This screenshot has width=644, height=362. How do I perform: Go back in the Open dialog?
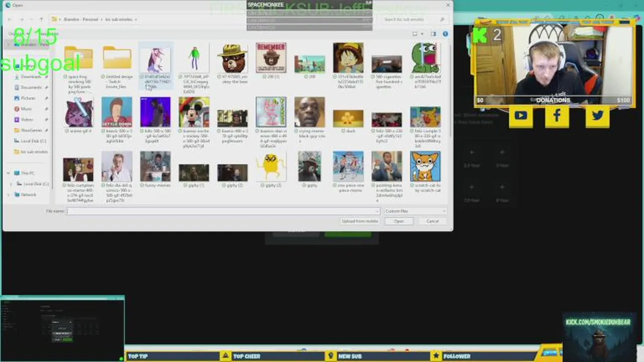click(10, 19)
